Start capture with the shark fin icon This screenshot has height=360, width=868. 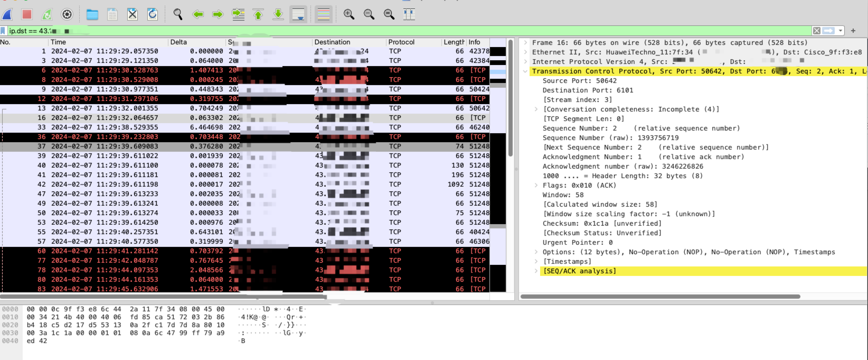(7, 14)
